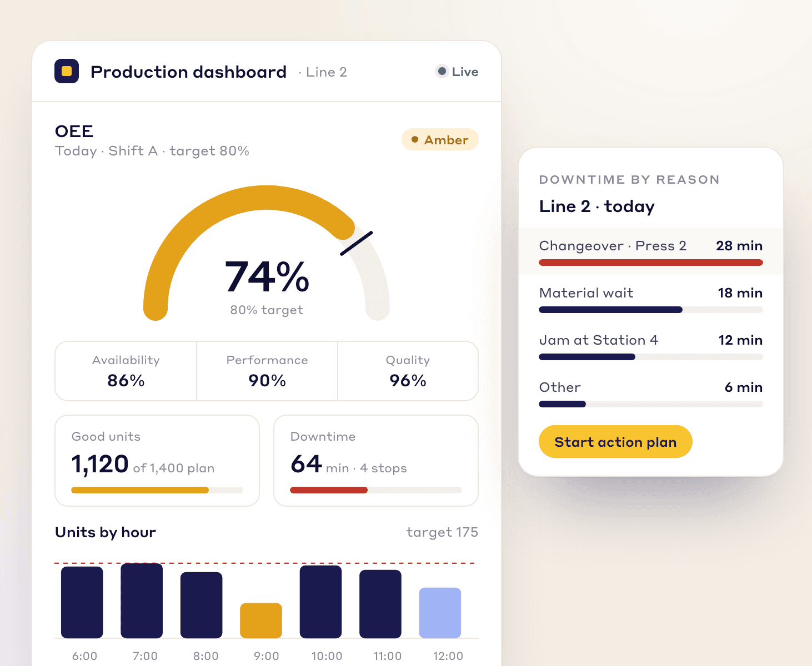
Task: Click the amber 9:00 hour bar
Action: [261, 620]
